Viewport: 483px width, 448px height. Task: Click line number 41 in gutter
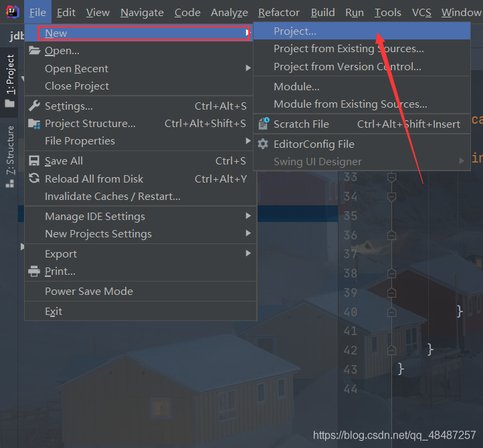pyautogui.click(x=351, y=331)
